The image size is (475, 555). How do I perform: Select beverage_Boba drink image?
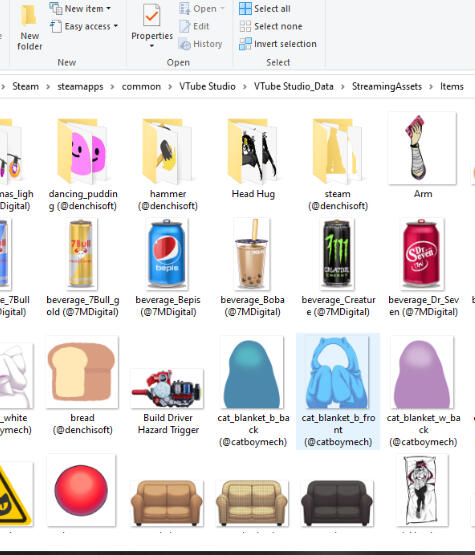(252, 253)
